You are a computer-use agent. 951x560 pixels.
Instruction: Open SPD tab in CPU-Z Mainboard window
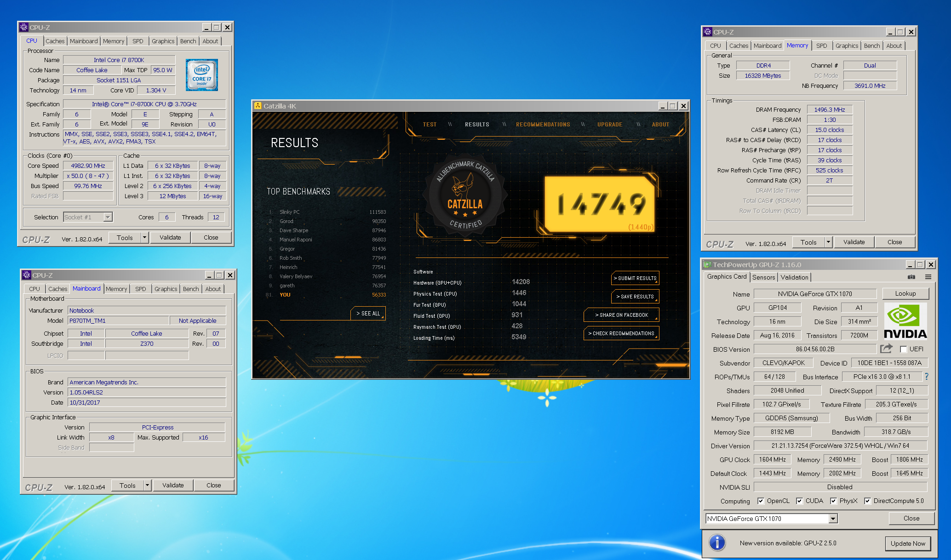[x=140, y=289]
